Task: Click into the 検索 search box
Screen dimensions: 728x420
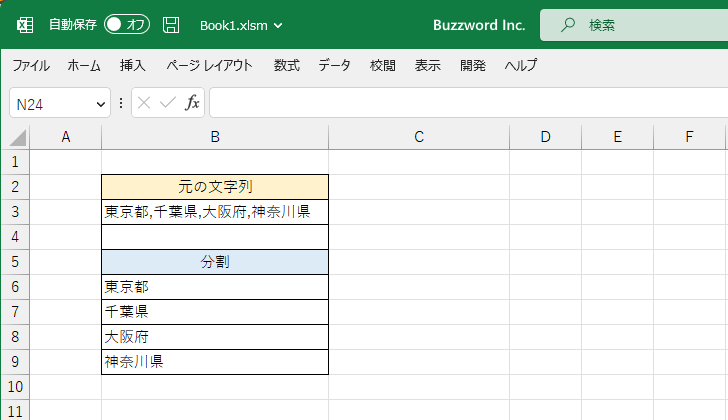Action: [634, 25]
